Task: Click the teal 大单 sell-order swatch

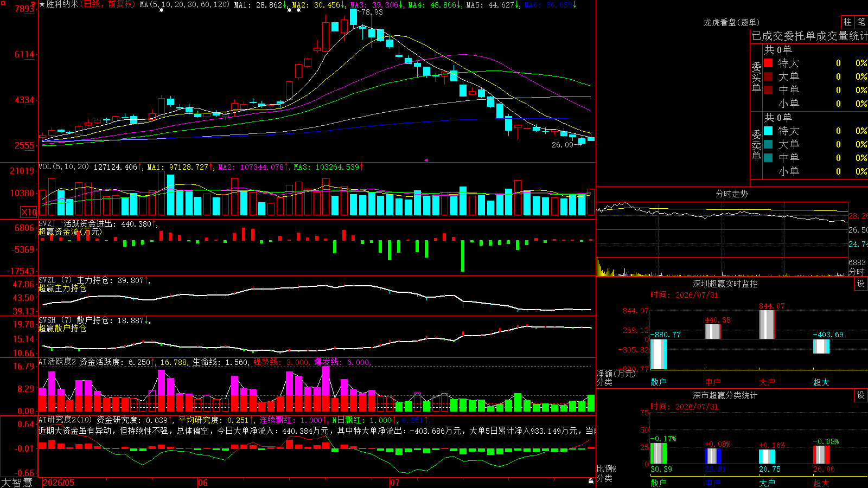Action: pos(768,144)
